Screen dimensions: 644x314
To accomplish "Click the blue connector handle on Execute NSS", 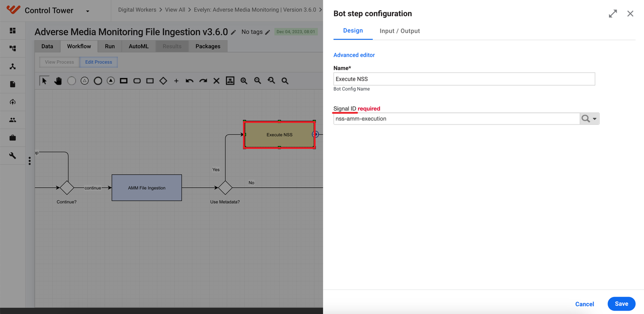I will (x=316, y=134).
